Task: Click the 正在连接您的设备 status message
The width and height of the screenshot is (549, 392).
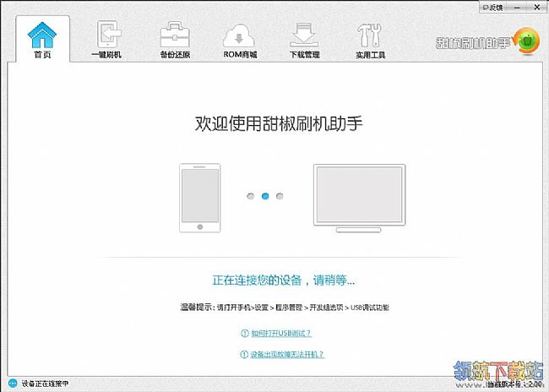Action: tap(283, 280)
